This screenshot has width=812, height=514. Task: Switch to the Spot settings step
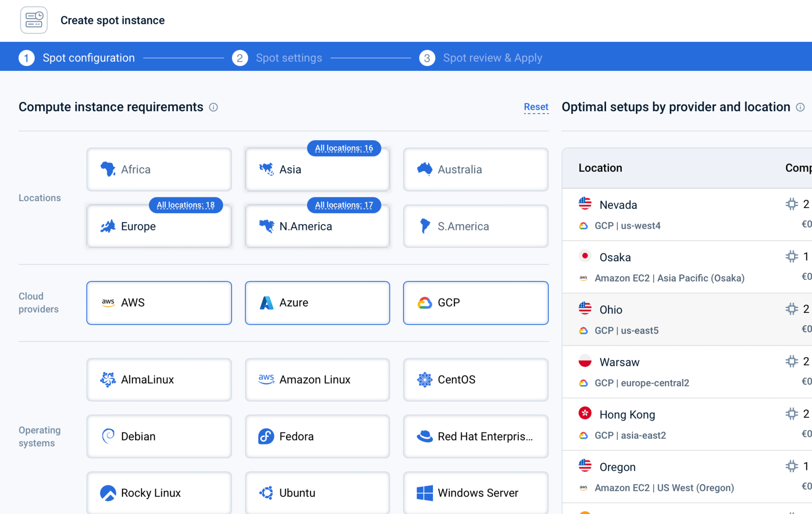(289, 58)
